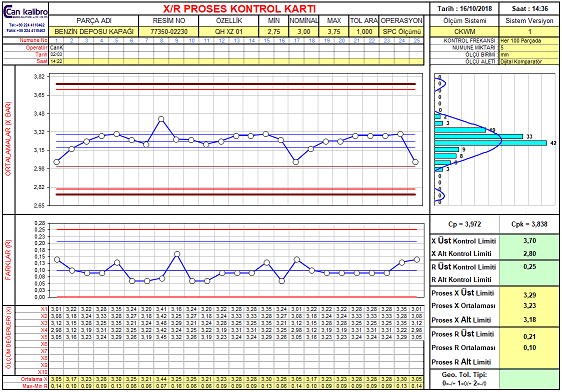Click the 1,000 tolerance range cell

[x=364, y=32]
